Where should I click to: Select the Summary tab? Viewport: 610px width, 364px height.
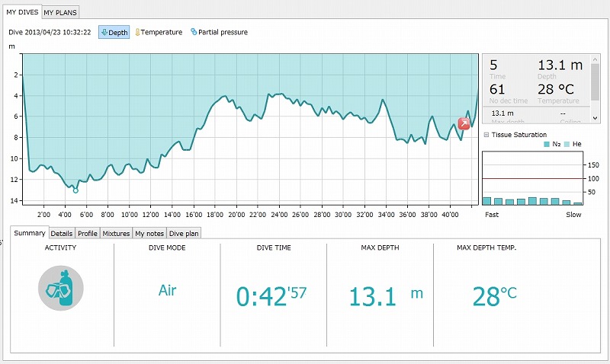pyautogui.click(x=30, y=232)
